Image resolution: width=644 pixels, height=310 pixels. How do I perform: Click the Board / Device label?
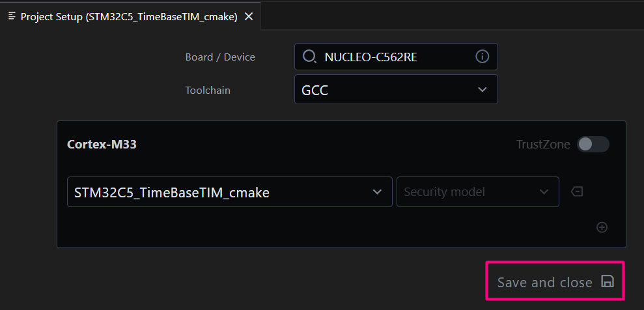tap(220, 57)
